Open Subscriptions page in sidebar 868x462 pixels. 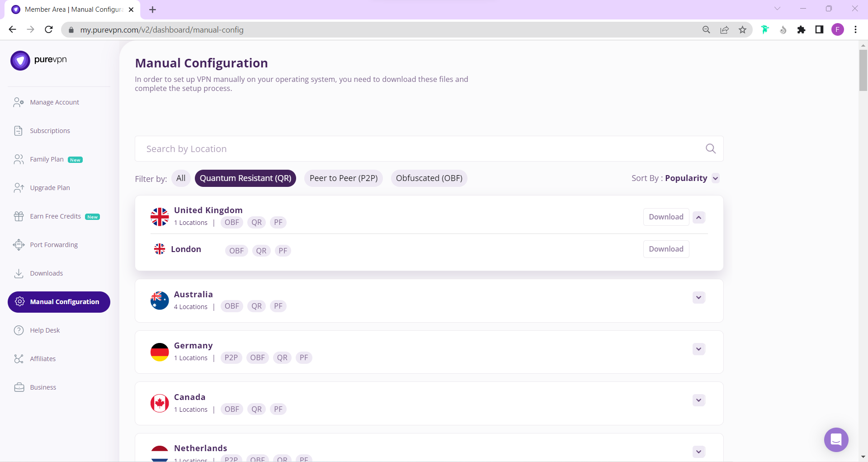pyautogui.click(x=50, y=131)
